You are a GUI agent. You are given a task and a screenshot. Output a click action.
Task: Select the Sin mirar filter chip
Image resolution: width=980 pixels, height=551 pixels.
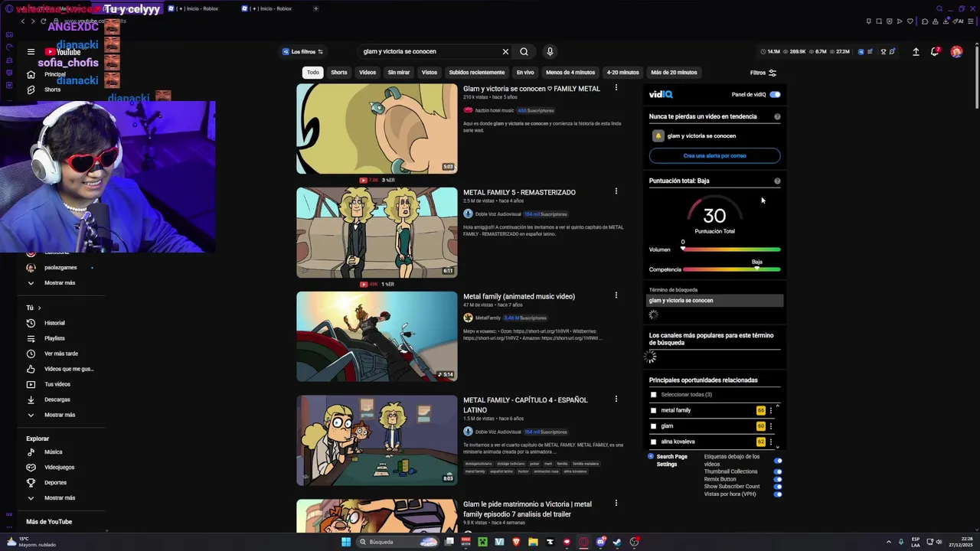[399, 73]
